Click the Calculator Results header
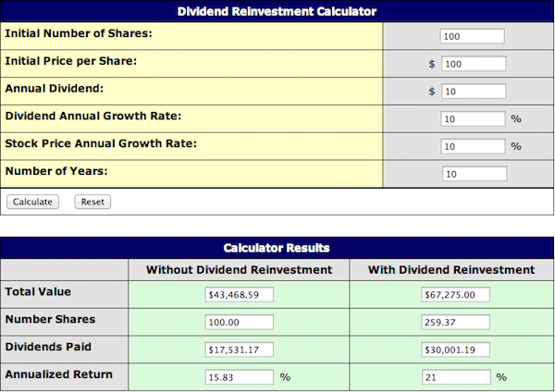Image resolution: width=555 pixels, height=392 pixels. (x=277, y=248)
